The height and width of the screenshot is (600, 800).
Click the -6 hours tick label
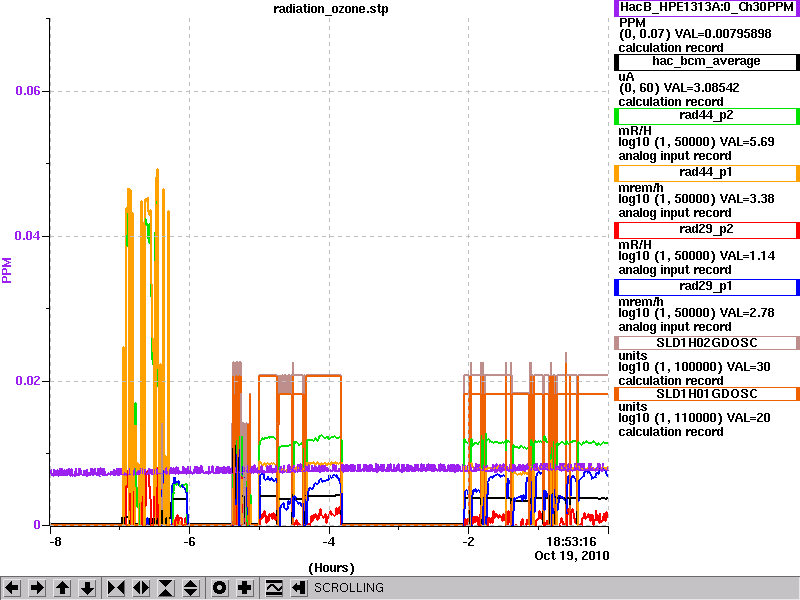(x=189, y=542)
